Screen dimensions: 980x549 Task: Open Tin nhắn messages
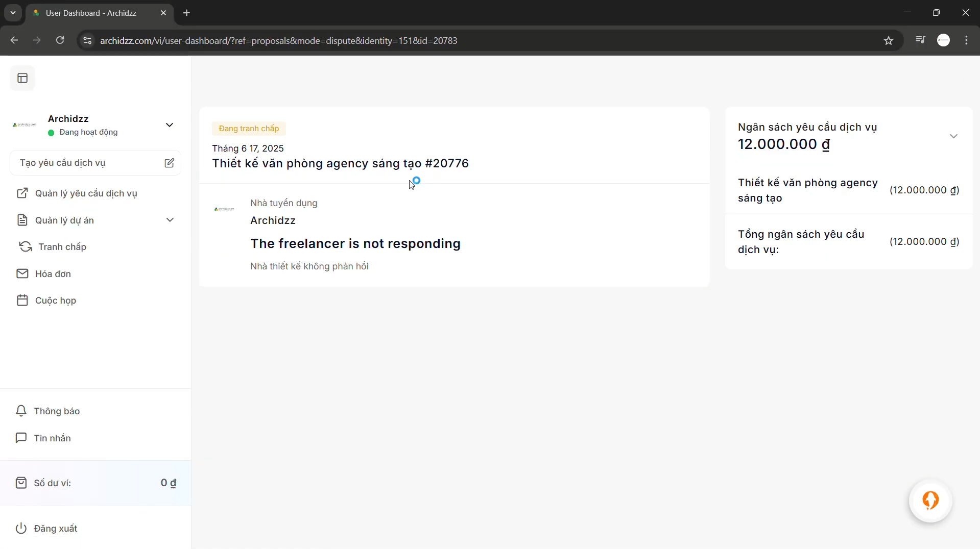(x=52, y=438)
